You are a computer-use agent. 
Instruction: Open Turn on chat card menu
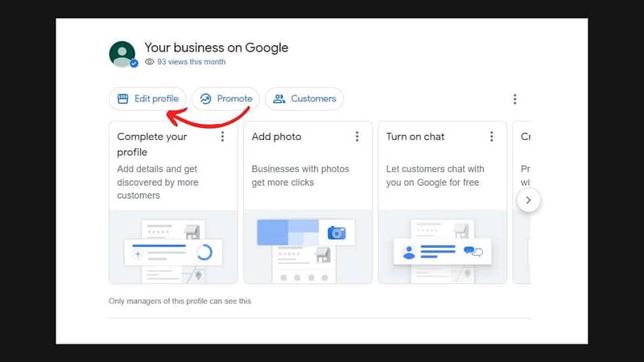pyautogui.click(x=491, y=137)
